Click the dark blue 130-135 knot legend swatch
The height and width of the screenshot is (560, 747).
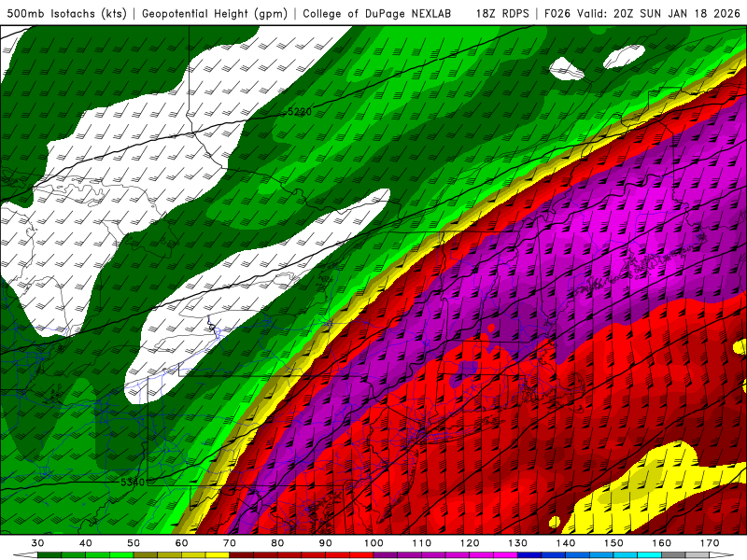[529, 555]
